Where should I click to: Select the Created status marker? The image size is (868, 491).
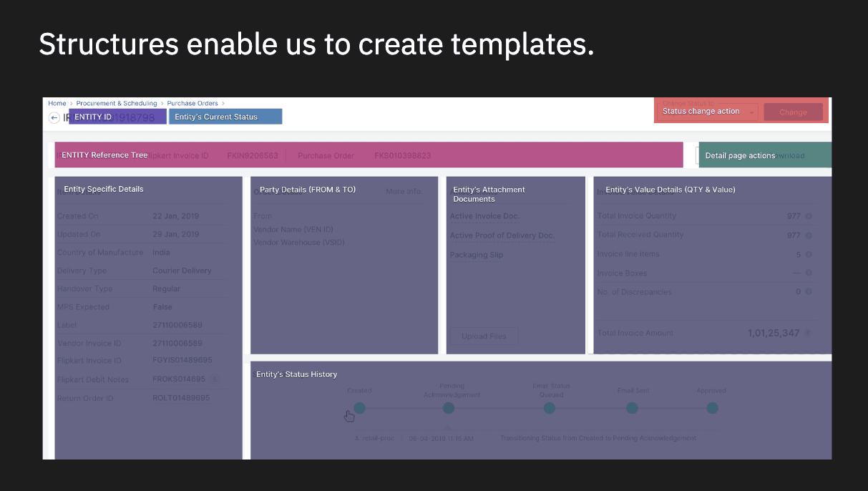point(359,408)
